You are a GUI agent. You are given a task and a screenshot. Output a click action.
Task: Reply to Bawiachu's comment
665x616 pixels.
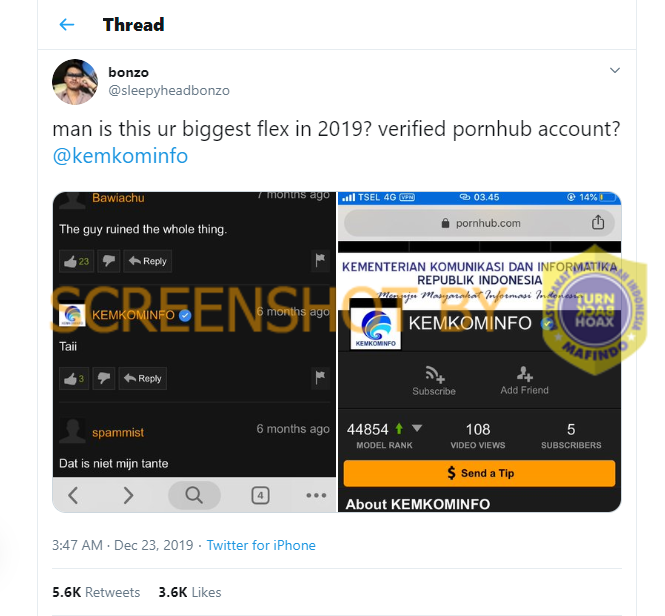point(146,261)
